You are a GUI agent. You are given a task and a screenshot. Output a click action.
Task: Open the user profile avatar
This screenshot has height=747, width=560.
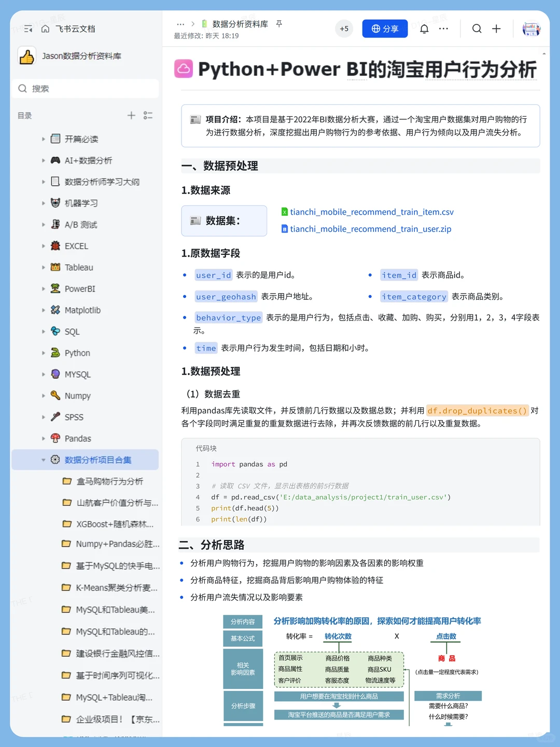[531, 29]
